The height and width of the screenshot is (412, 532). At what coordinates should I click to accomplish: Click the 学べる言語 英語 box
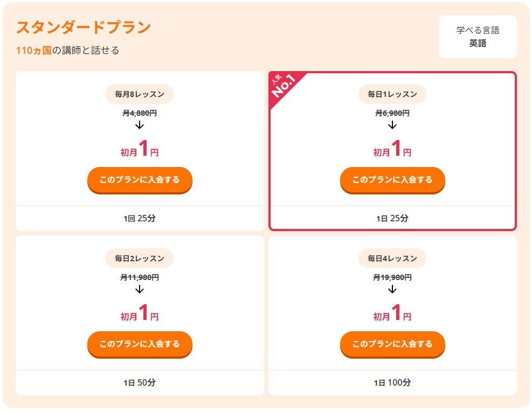478,37
